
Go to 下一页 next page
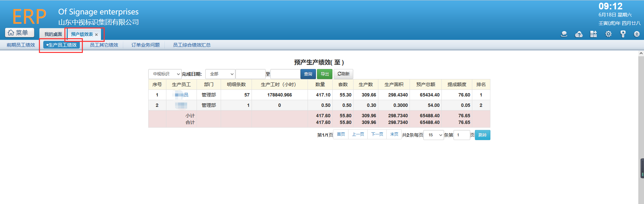[x=377, y=134]
